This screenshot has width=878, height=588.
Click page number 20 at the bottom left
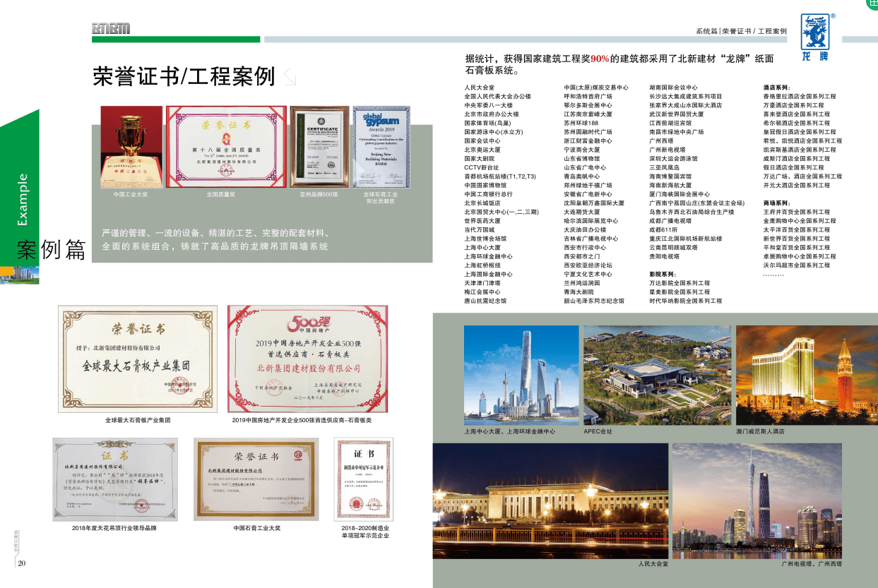click(22, 563)
